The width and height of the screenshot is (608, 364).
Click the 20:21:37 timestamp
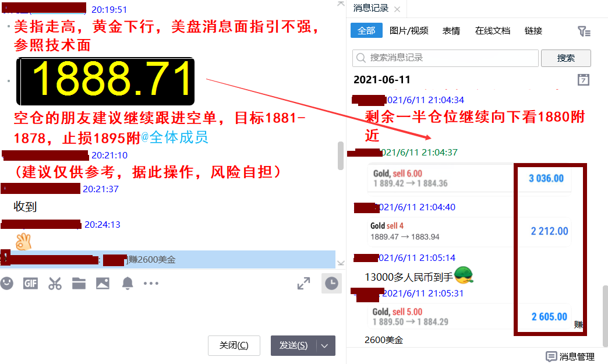click(100, 189)
